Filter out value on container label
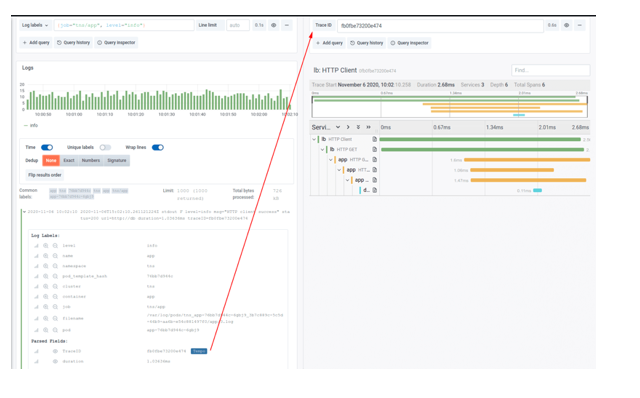 55,297
